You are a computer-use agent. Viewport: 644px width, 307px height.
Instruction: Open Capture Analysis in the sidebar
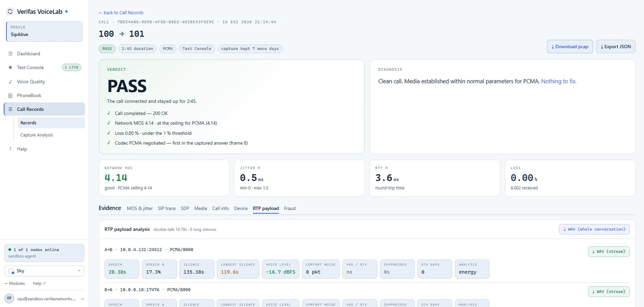(x=51, y=135)
